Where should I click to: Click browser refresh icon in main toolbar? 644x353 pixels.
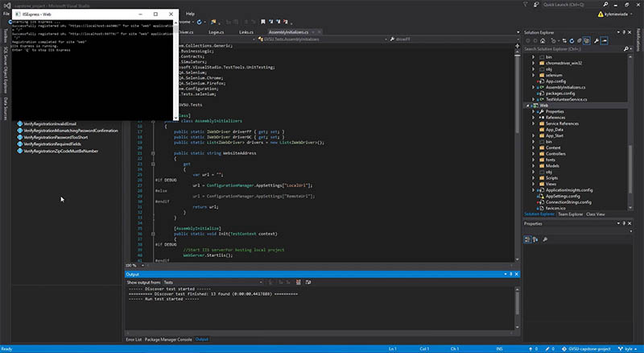click(x=199, y=22)
